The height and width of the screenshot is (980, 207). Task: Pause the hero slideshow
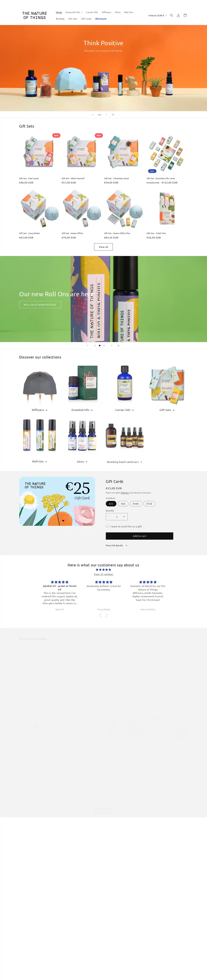(113, 114)
